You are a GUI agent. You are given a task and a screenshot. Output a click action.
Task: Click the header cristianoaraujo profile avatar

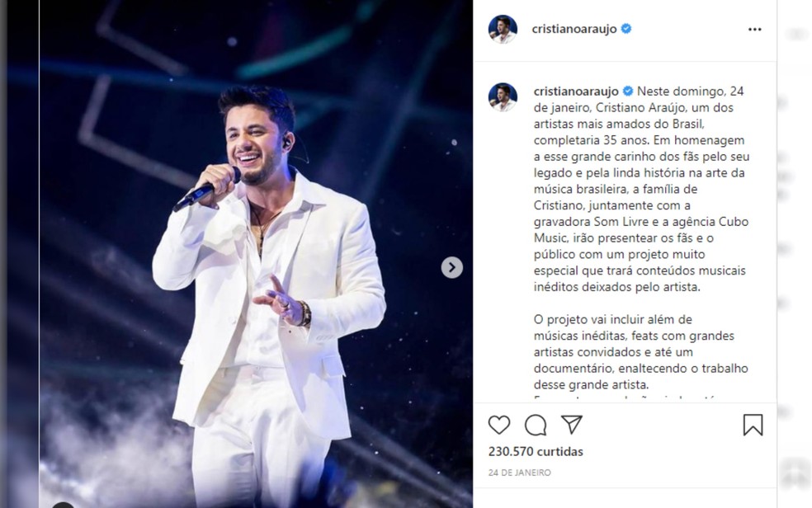click(503, 29)
